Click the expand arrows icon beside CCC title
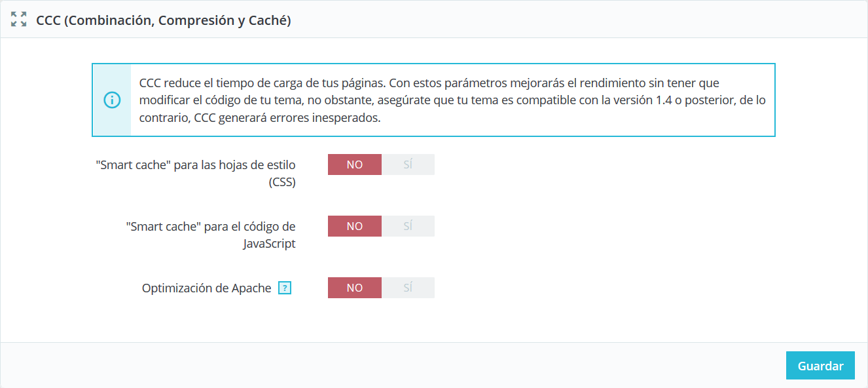The image size is (868, 388). pos(19,19)
